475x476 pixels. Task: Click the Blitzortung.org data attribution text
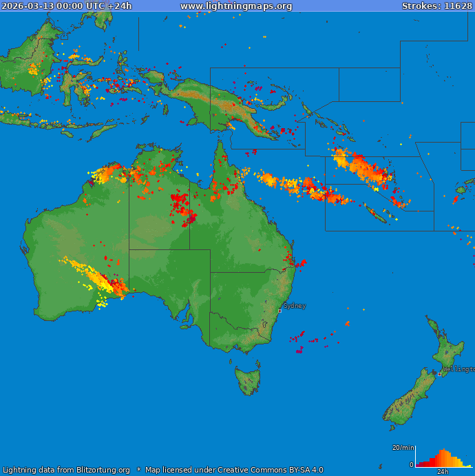pyautogui.click(x=66, y=470)
